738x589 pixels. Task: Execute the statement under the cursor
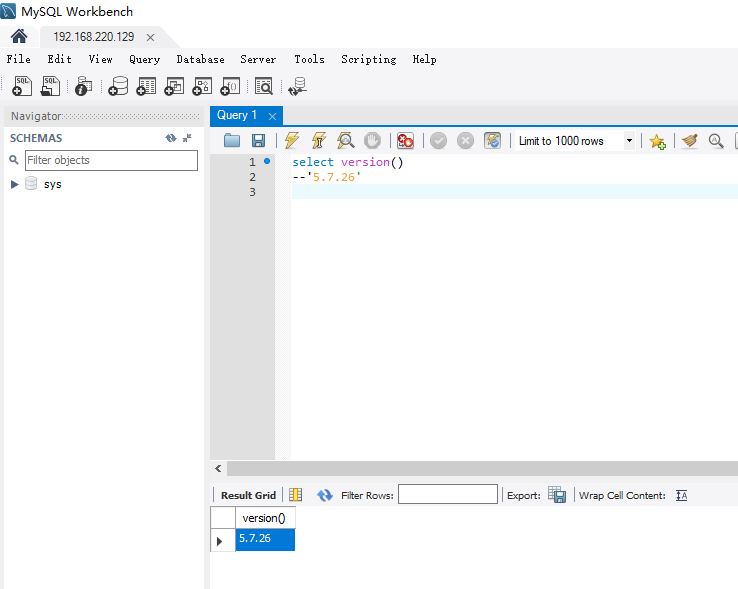319,140
